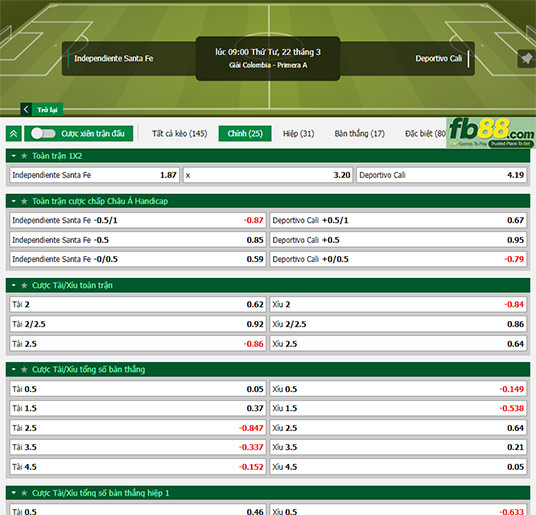Choose Independiente Santa Fe -0.5 at 0.85
Screen dimensions: 536x515
tap(138, 240)
